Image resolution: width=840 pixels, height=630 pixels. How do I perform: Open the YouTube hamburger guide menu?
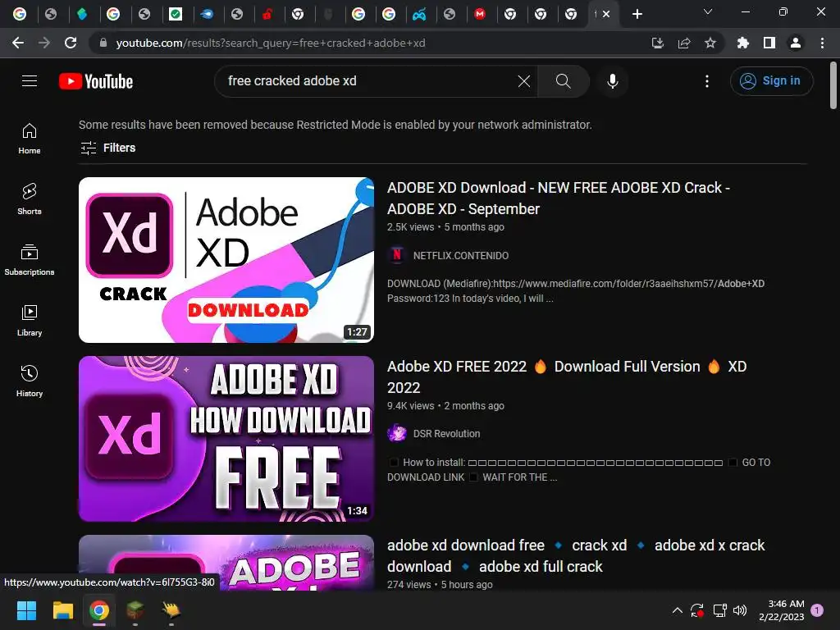[30, 81]
